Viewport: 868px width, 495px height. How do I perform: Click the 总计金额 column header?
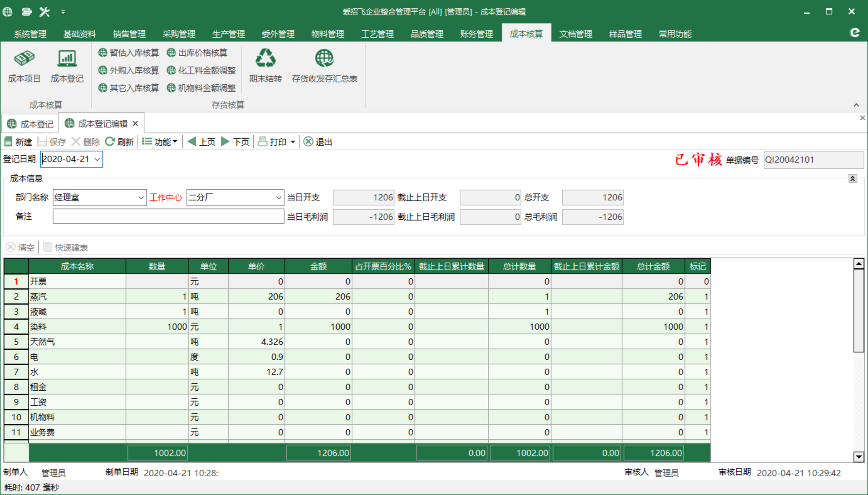[x=653, y=266]
